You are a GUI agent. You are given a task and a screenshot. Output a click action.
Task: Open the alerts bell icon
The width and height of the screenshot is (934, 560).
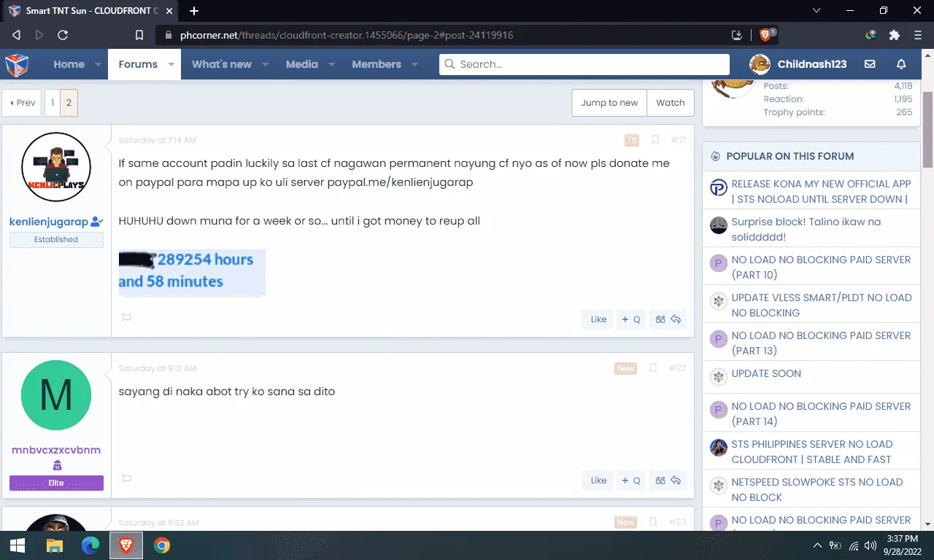901,64
